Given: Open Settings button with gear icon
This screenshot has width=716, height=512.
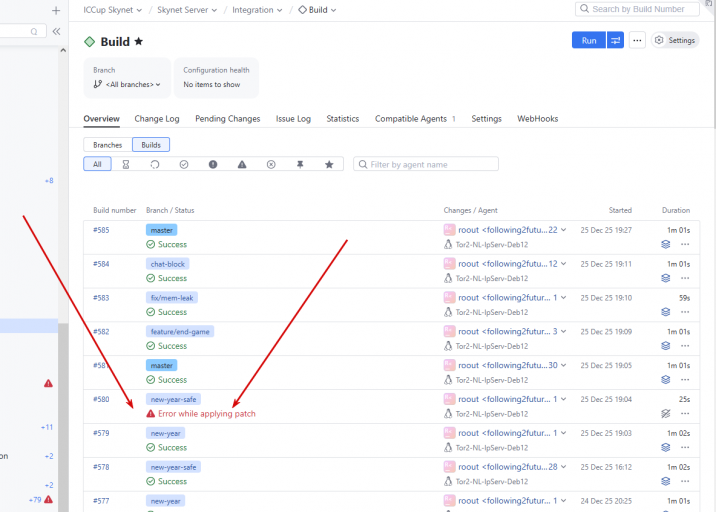Looking at the screenshot, I should [675, 40].
